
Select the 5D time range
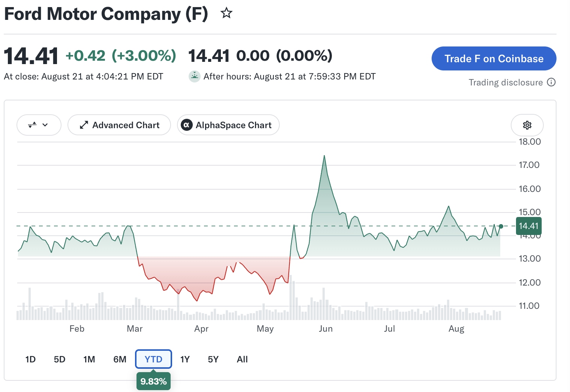pyautogui.click(x=60, y=359)
